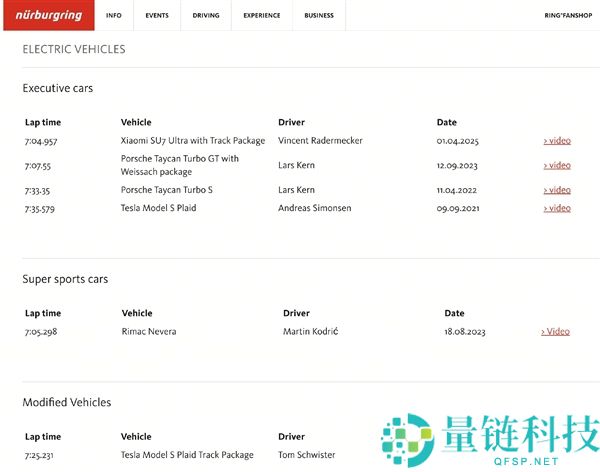Select Tesla Model S Plaid in Executive cars
Image resolution: width=600 pixels, height=472 pixels.
(158, 208)
